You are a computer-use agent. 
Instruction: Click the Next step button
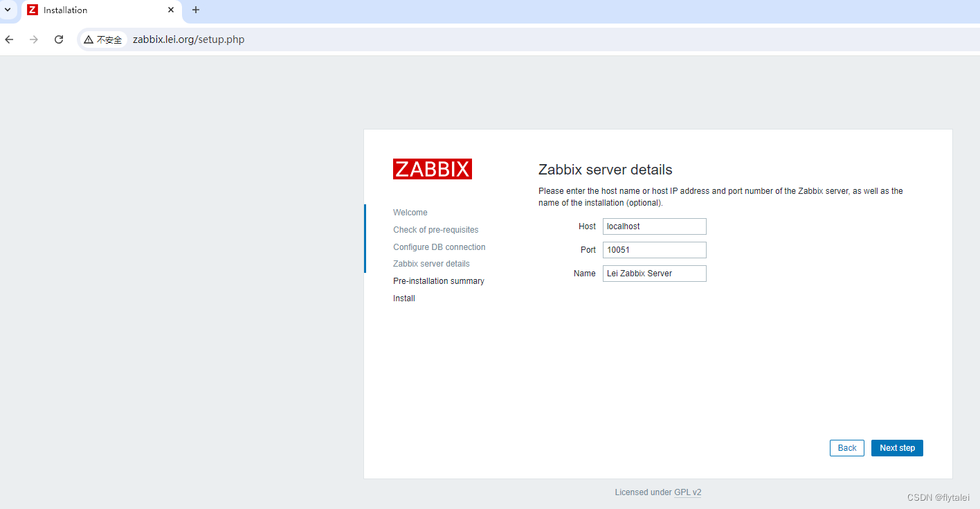(897, 448)
